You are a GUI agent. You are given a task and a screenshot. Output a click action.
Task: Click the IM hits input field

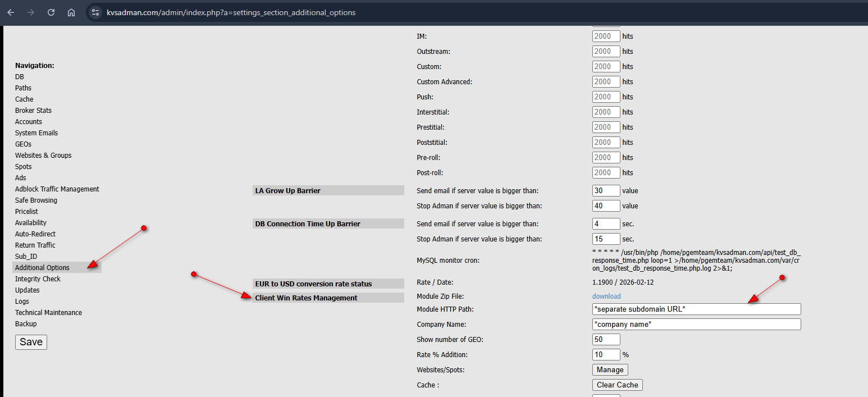[606, 36]
